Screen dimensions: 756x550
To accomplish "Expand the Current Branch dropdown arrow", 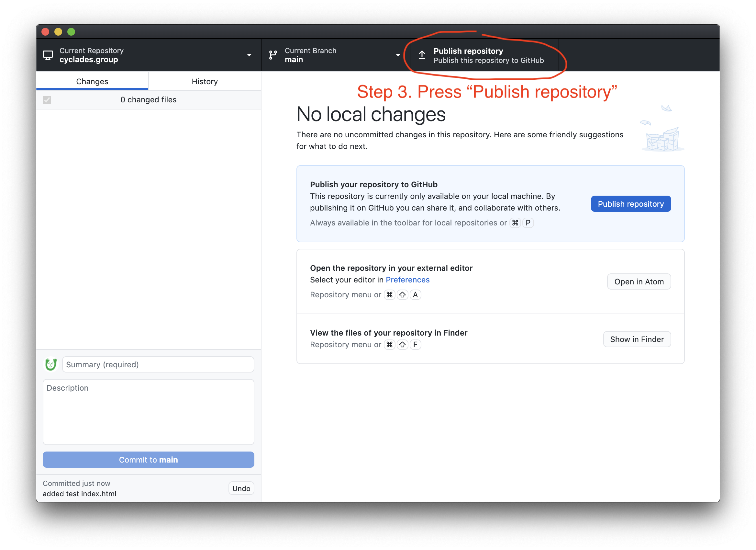I will pyautogui.click(x=398, y=55).
